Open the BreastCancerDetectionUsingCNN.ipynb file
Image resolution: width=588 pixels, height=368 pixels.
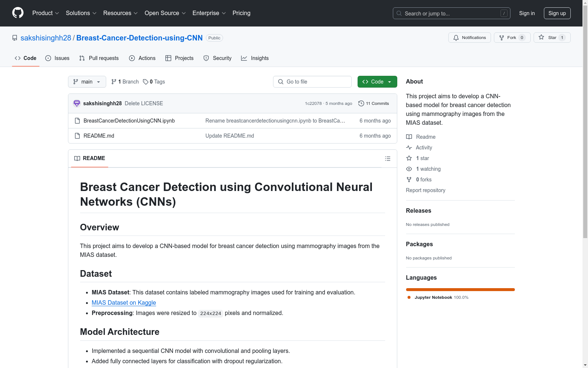[x=129, y=121]
